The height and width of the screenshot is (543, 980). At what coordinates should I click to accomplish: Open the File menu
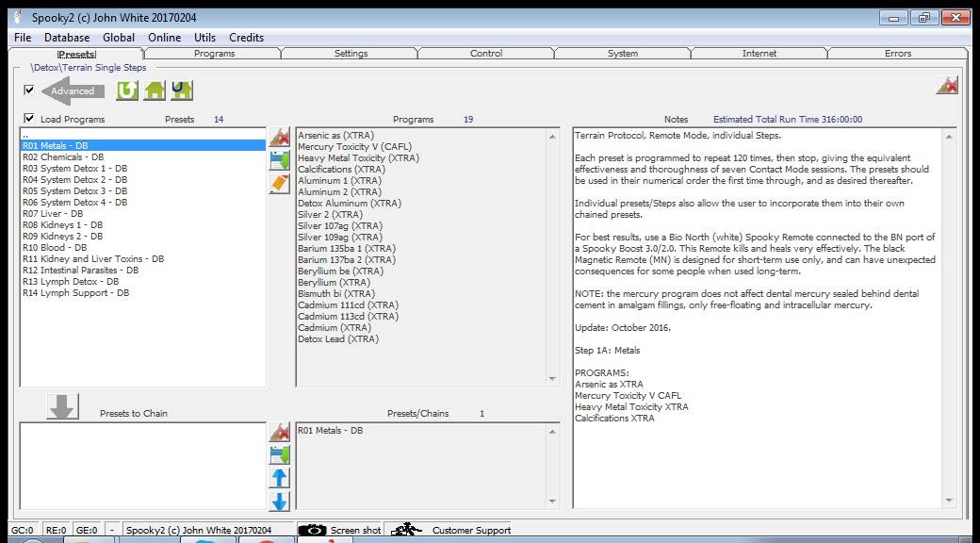point(23,38)
